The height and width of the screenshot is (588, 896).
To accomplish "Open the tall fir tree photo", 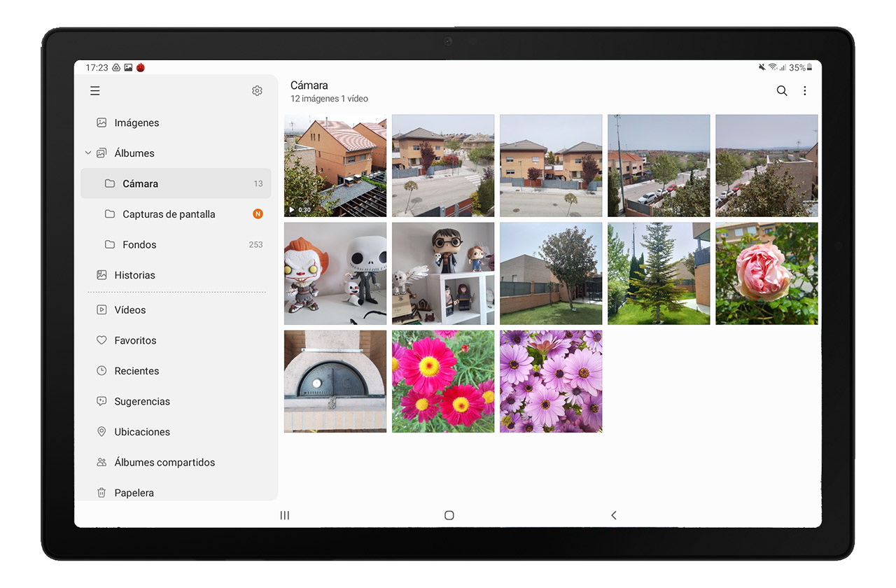I will pos(659,274).
